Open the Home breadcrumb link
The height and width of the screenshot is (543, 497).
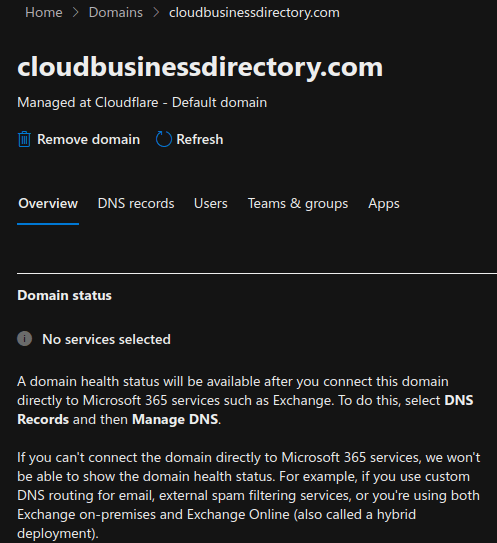(x=44, y=12)
